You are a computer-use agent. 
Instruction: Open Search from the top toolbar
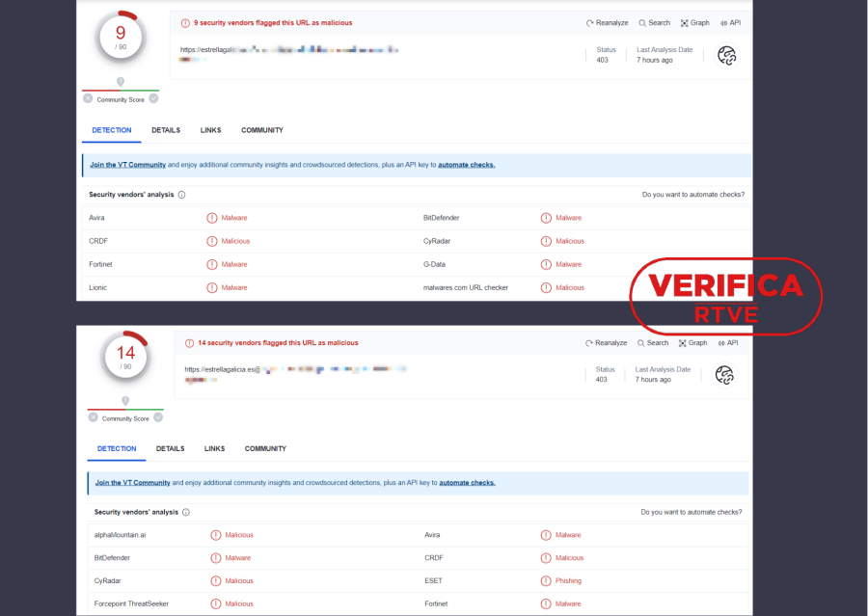[642, 22]
